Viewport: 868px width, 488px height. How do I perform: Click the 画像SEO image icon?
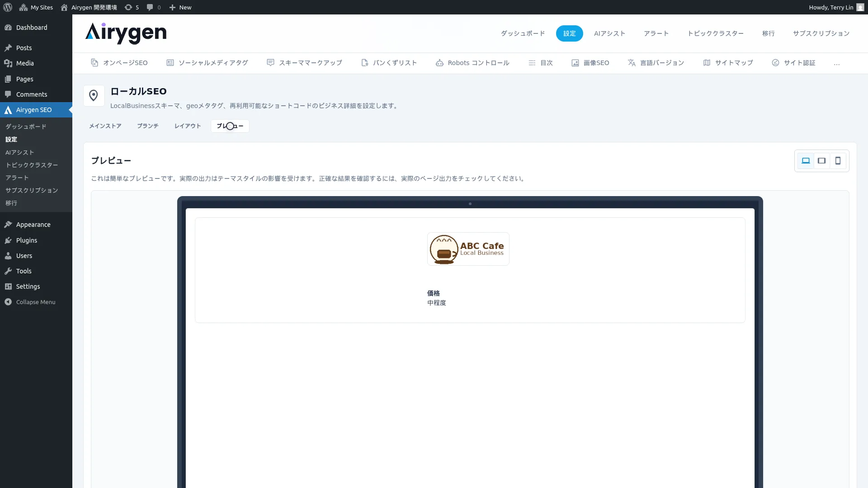(x=575, y=63)
